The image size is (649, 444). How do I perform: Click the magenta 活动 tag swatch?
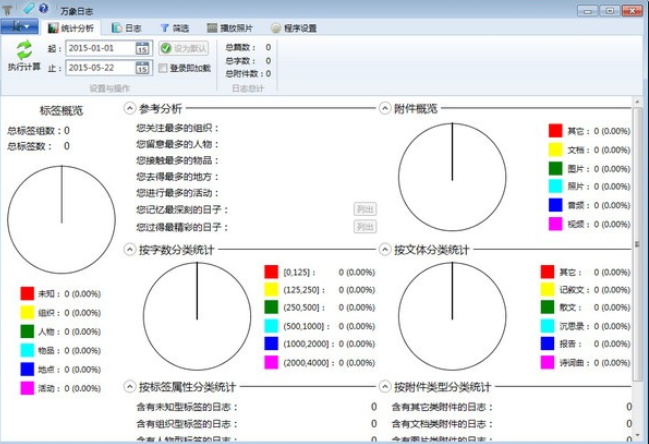click(27, 388)
